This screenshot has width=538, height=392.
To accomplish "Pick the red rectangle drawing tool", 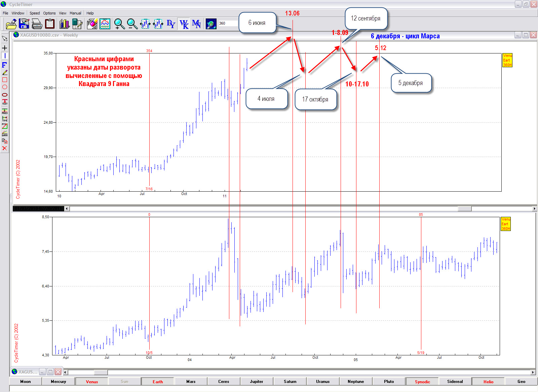I will 5,80.
